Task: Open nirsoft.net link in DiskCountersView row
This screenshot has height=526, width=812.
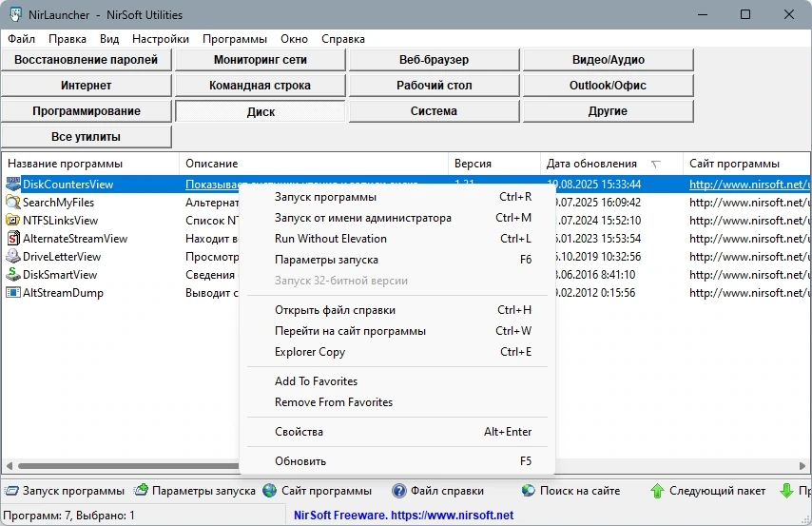Action: pos(749,184)
